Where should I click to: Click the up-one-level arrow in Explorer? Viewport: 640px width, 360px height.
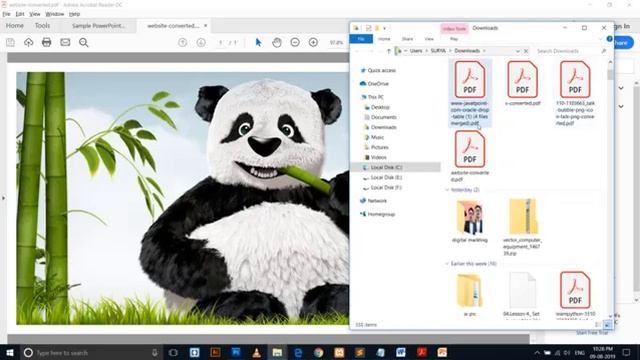pos(389,51)
